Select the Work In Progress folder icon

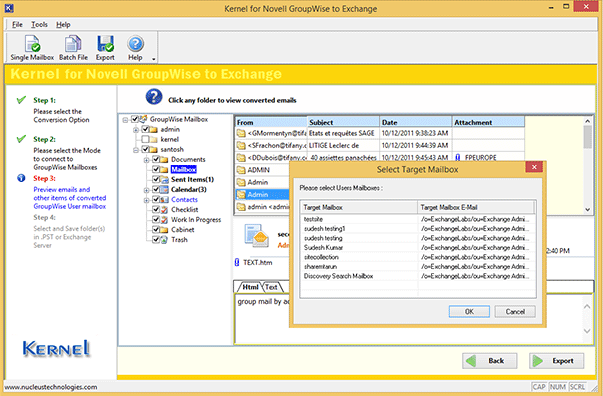pyautogui.click(x=164, y=220)
